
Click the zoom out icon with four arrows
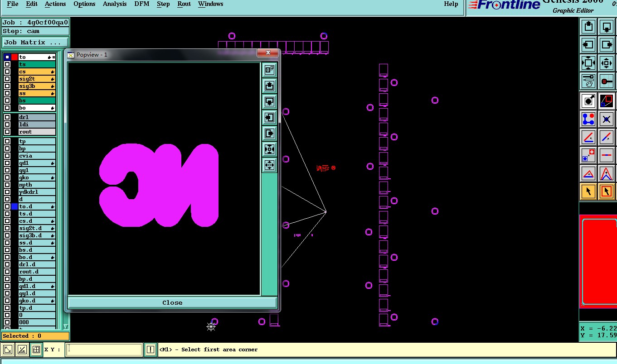pyautogui.click(x=607, y=62)
